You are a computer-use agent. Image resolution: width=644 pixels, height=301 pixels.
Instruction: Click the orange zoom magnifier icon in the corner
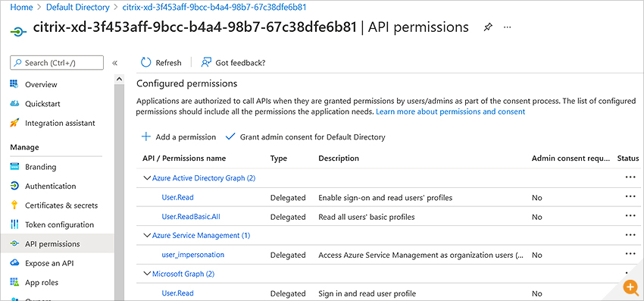[x=630, y=287]
